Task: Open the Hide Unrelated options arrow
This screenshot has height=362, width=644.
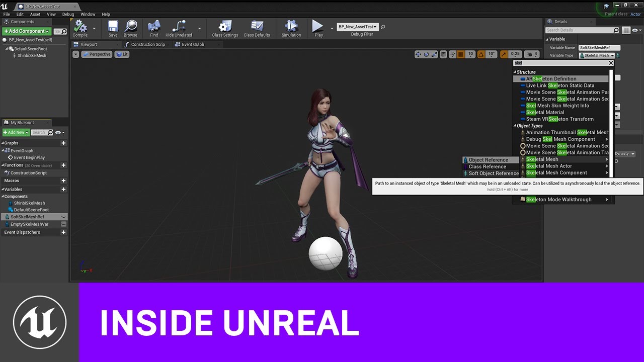Action: pos(199,28)
